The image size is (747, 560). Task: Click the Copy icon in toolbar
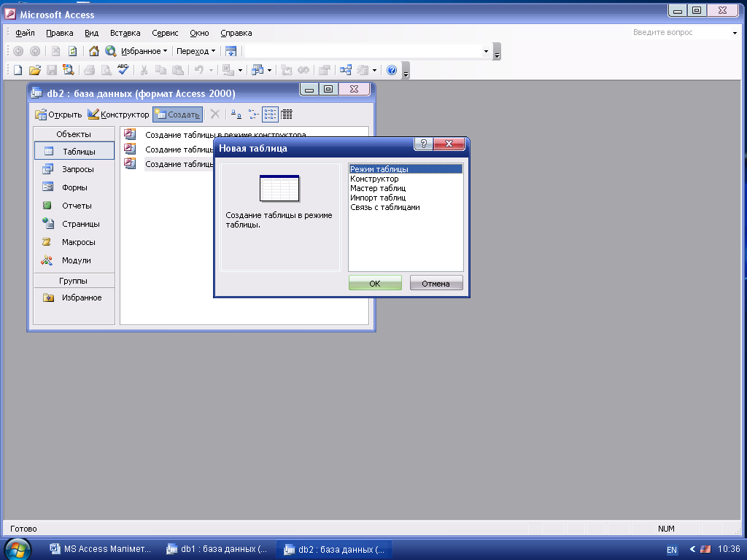161,71
